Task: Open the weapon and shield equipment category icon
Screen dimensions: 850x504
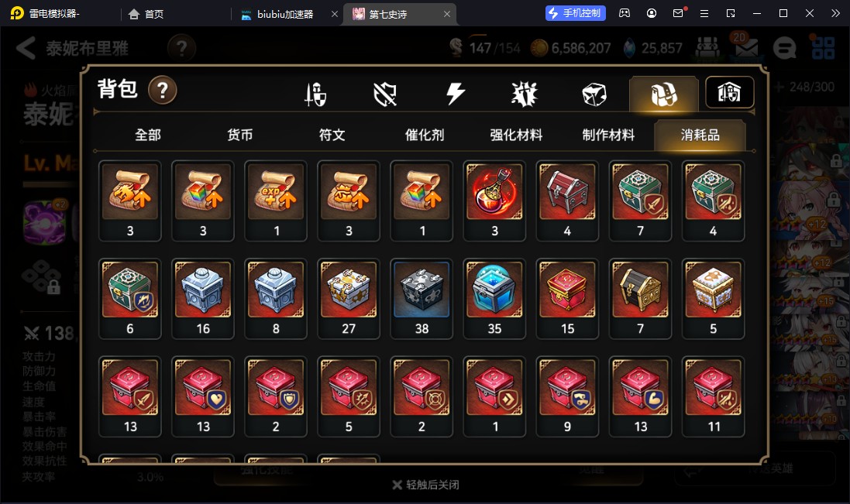Action: 315,94
